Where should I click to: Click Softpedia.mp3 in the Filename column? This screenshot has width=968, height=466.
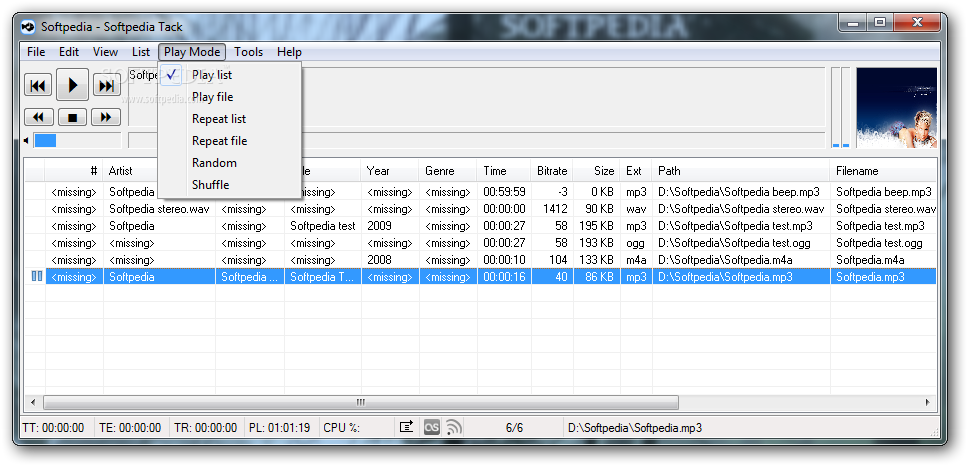[870, 277]
